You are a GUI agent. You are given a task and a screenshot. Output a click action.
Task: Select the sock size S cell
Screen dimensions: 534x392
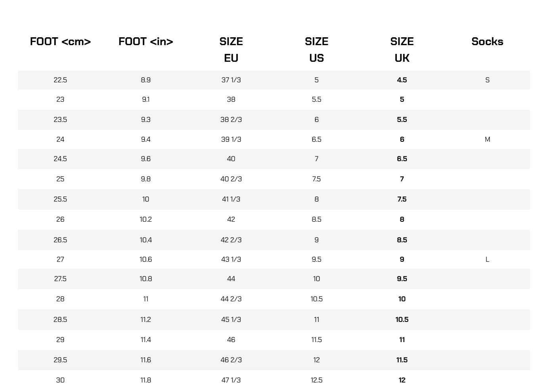tap(487, 80)
